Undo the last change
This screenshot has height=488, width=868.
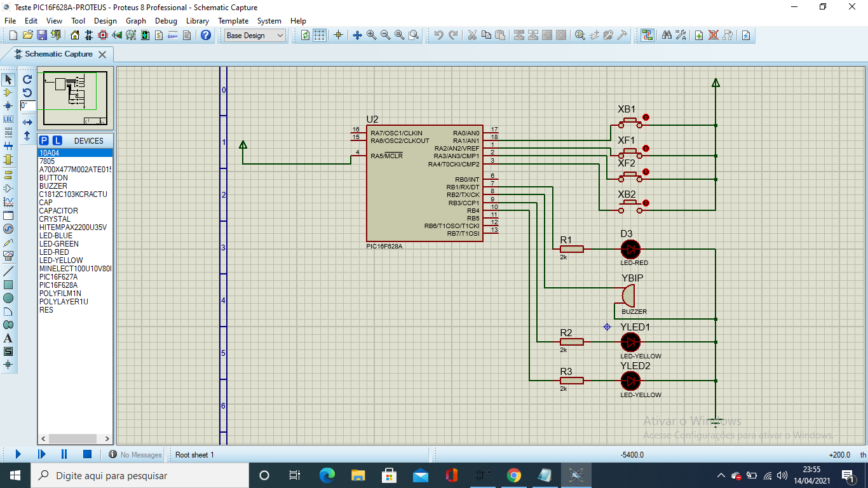(x=438, y=35)
